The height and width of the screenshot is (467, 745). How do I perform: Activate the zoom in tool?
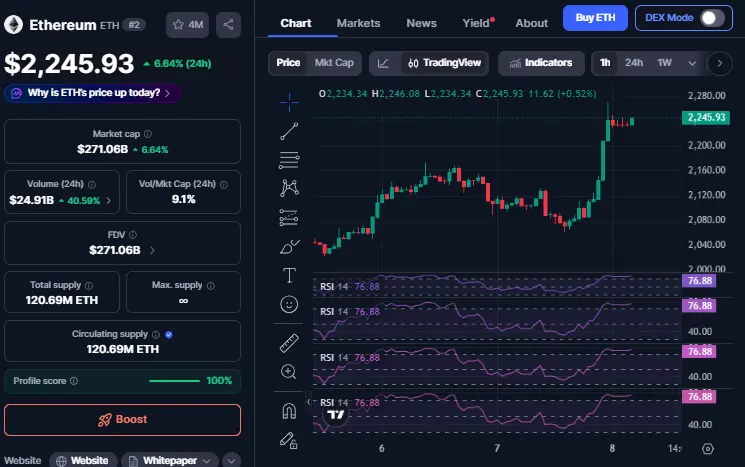click(289, 372)
